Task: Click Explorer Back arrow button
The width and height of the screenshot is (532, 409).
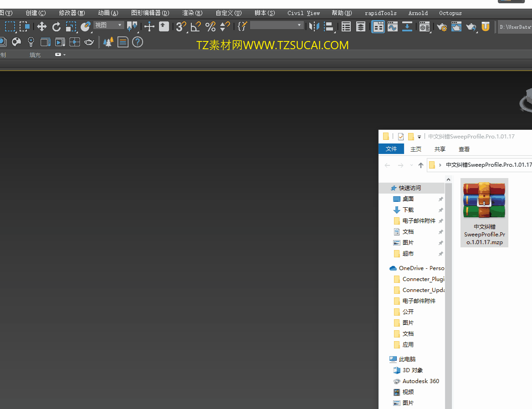Action: pyautogui.click(x=387, y=165)
